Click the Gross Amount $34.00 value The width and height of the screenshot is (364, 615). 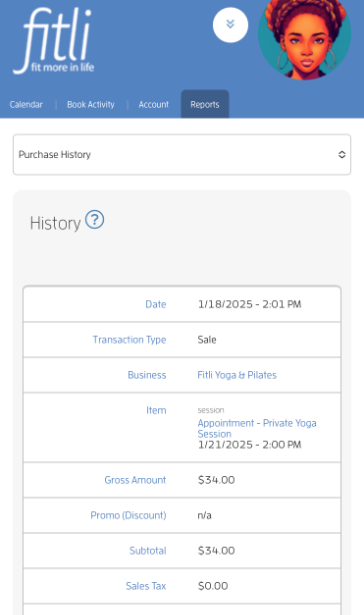(x=216, y=480)
